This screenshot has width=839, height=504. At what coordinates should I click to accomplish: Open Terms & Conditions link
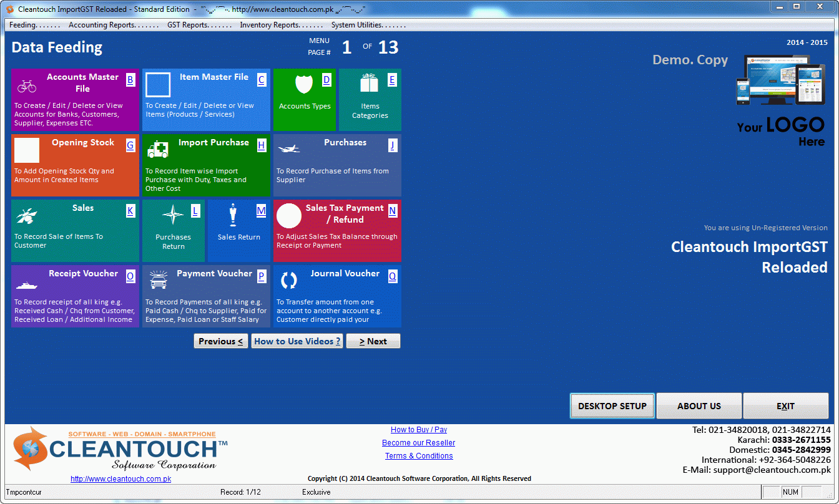419,456
